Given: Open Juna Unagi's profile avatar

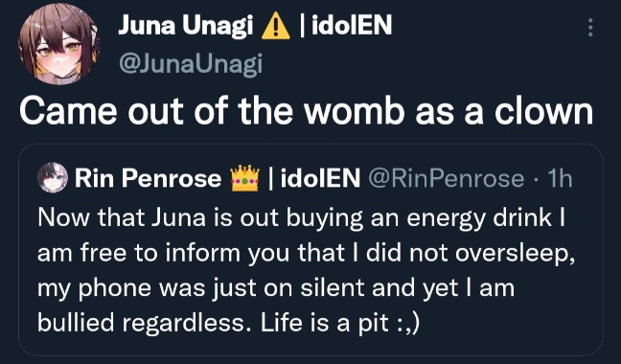Looking at the screenshot, I should click(x=59, y=43).
